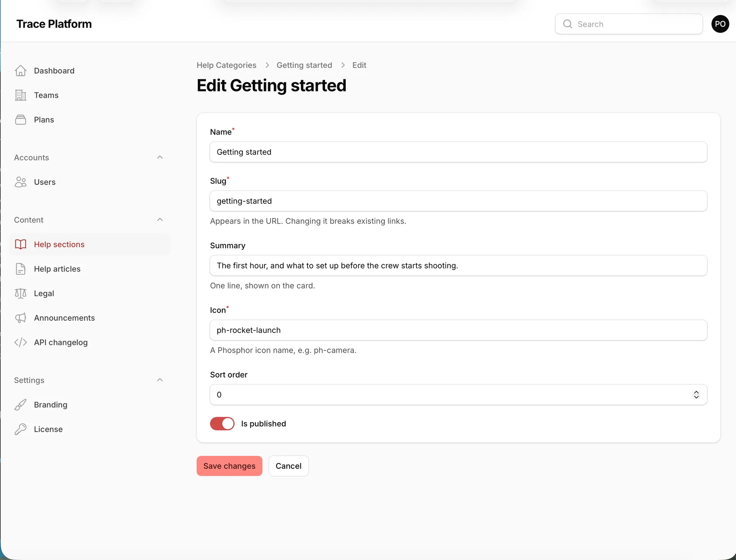Click the Save changes button
736x560 pixels.
(229, 466)
